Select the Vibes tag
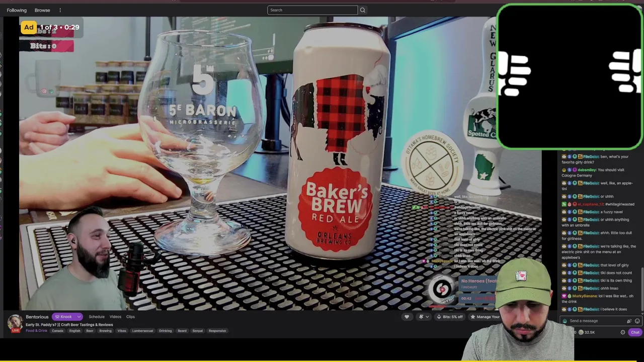644x362 pixels. point(122,331)
